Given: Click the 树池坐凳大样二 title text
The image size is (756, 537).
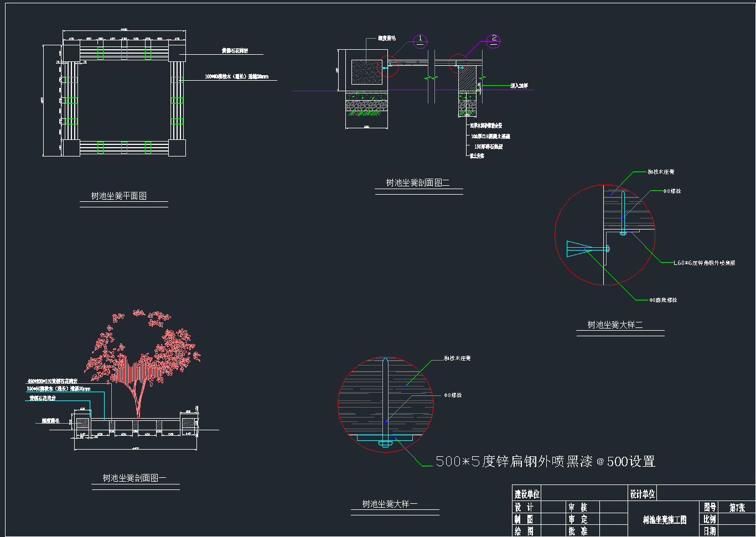Looking at the screenshot, I should (615, 325).
